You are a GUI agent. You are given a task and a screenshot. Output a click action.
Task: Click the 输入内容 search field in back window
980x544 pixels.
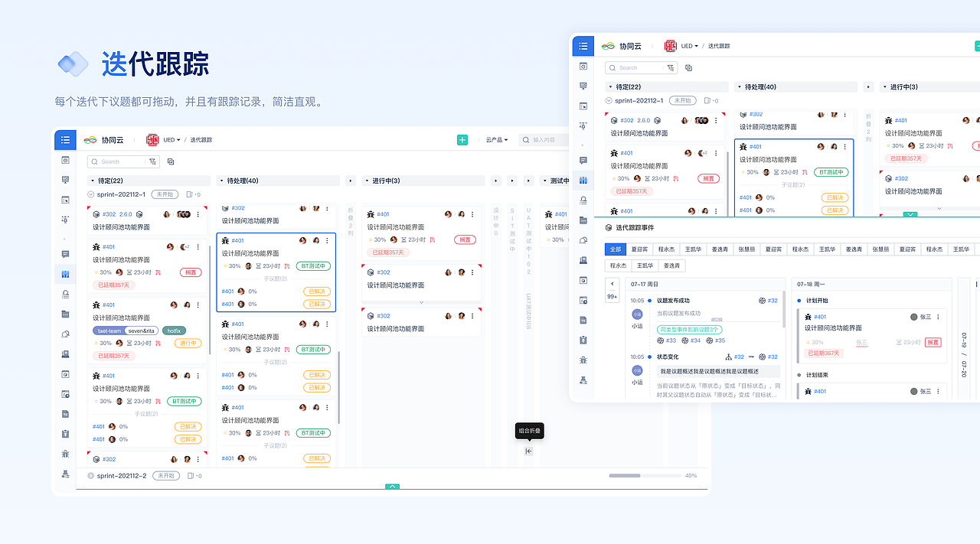click(x=544, y=140)
